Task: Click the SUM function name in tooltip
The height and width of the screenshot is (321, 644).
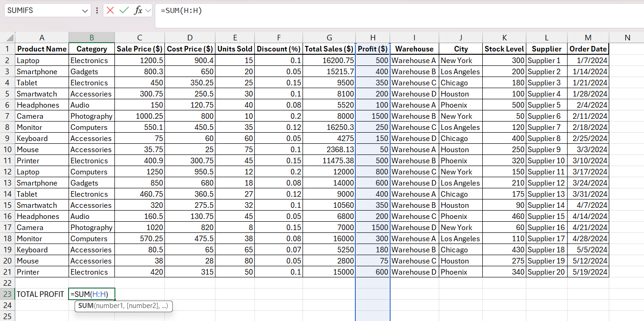Action: click(86, 306)
